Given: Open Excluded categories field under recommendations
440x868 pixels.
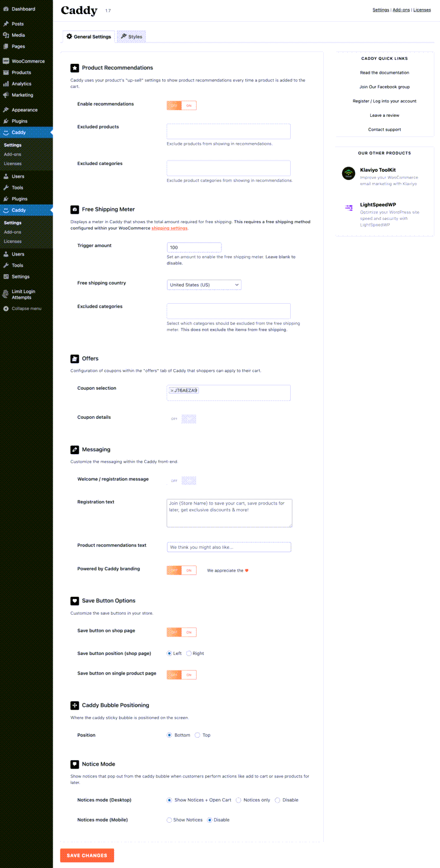Looking at the screenshot, I should (x=229, y=168).
